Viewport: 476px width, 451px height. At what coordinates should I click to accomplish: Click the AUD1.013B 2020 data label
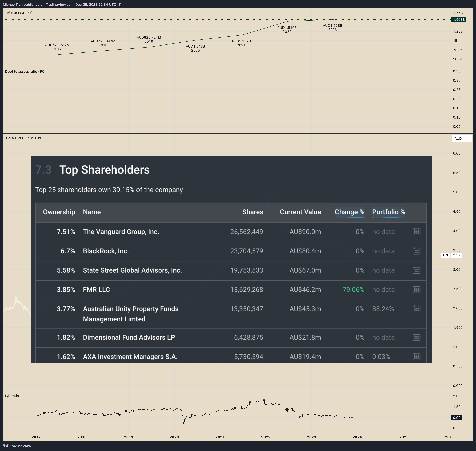point(195,48)
